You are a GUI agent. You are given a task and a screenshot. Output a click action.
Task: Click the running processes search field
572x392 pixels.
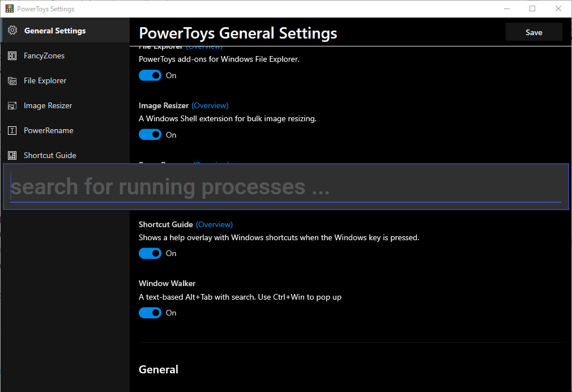(286, 187)
